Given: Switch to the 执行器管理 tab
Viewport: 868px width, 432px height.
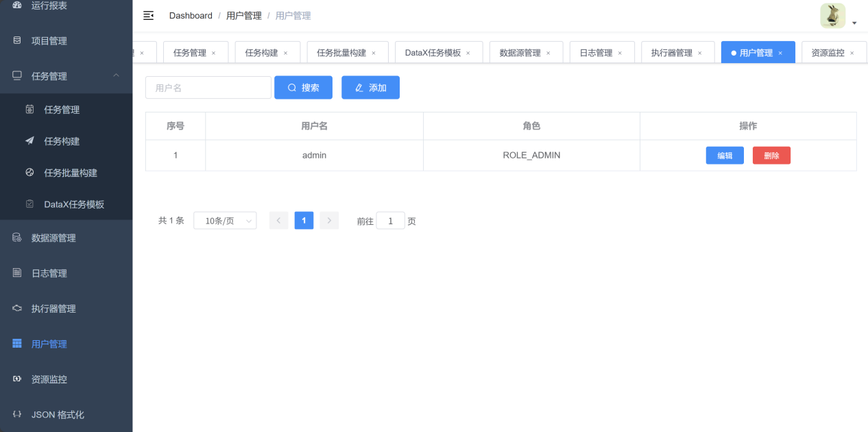Looking at the screenshot, I should click(671, 53).
